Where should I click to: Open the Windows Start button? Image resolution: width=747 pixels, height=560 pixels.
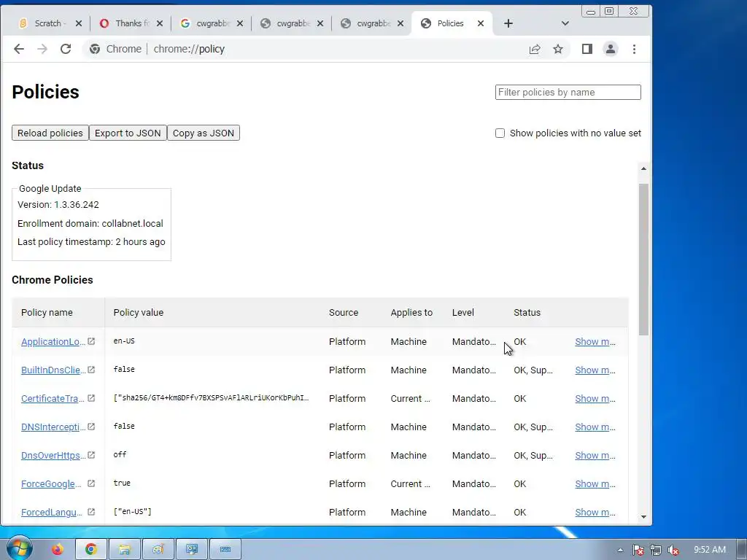[x=19, y=548]
